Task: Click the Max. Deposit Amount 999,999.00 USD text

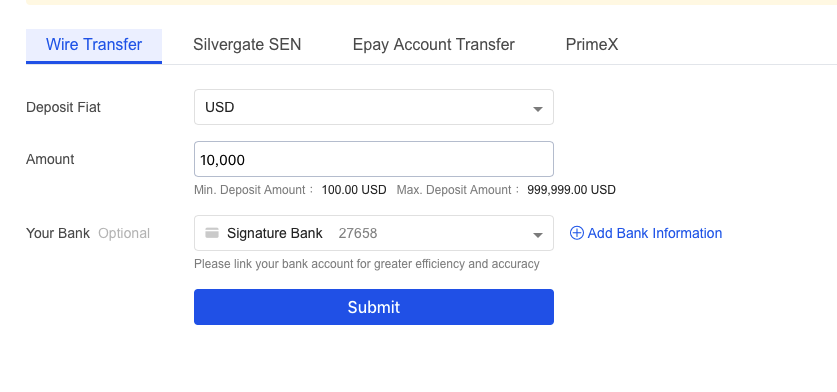Action: click(x=506, y=190)
